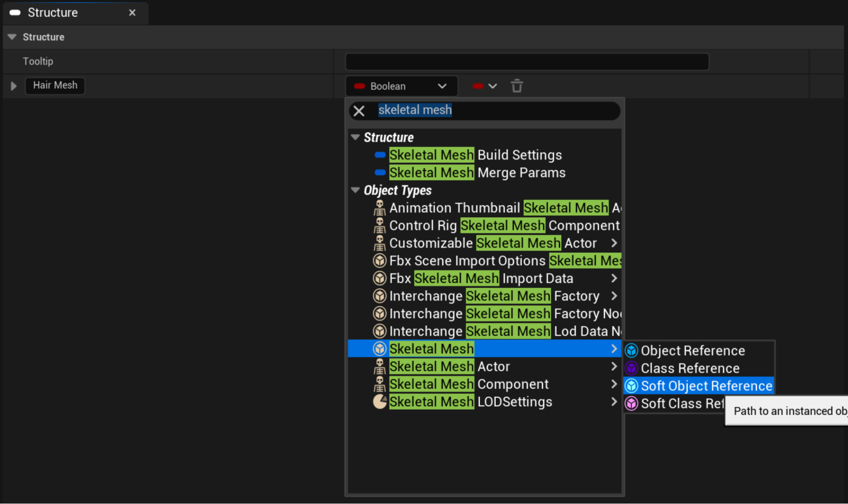Clear the search with the X icon
The image size is (848, 504).
(x=359, y=111)
